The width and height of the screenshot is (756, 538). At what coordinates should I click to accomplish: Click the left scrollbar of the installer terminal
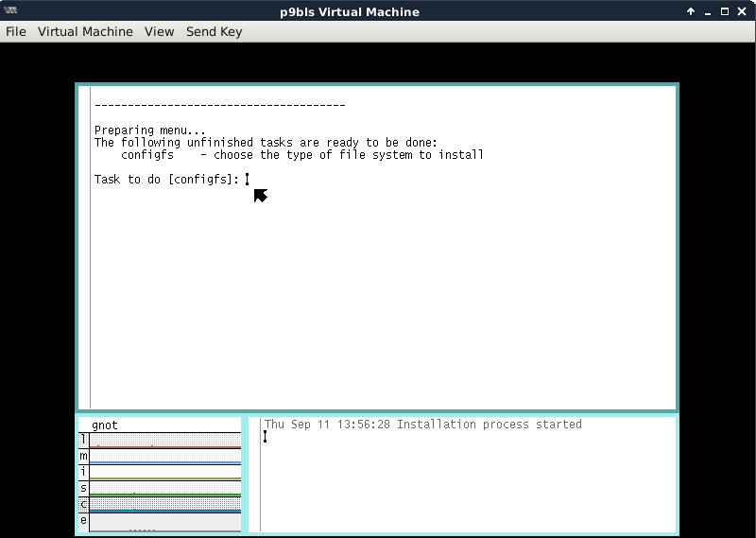tap(85, 246)
